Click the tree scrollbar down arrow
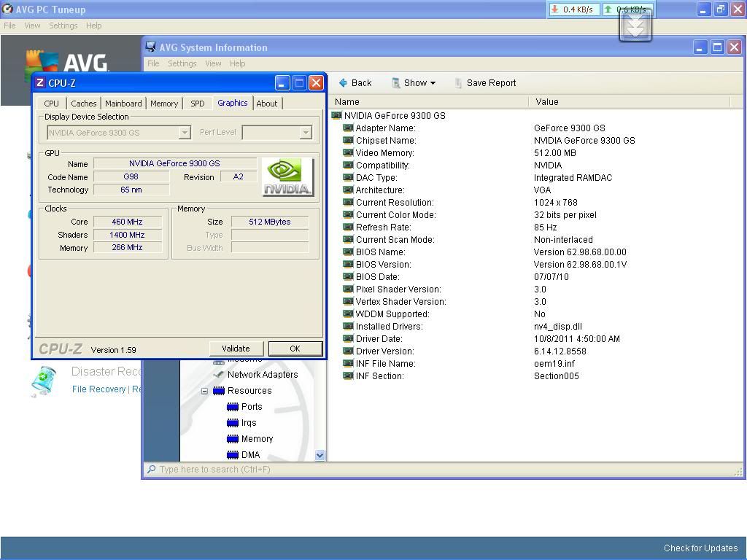Screen dimensions: 747x560 (320, 455)
